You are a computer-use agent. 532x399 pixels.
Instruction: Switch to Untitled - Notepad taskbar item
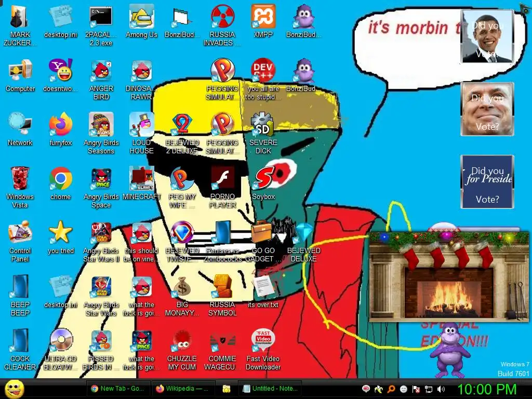270,389
